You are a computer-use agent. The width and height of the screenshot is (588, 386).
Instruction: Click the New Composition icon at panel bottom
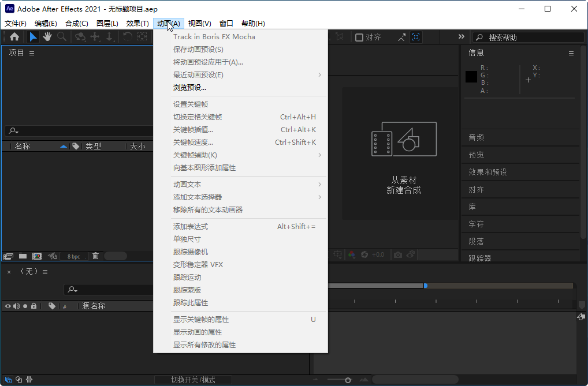click(x=37, y=256)
